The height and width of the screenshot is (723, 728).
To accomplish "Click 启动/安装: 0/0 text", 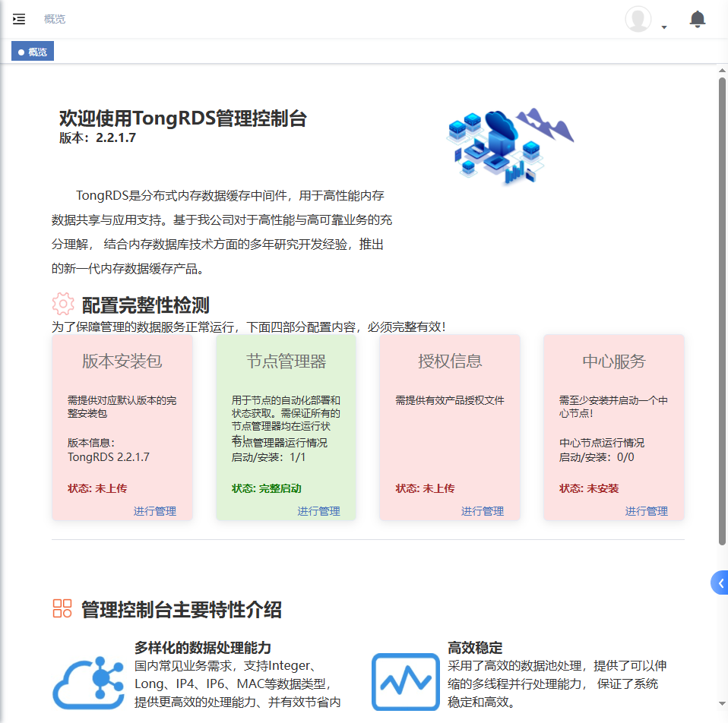I will click(x=596, y=457).
